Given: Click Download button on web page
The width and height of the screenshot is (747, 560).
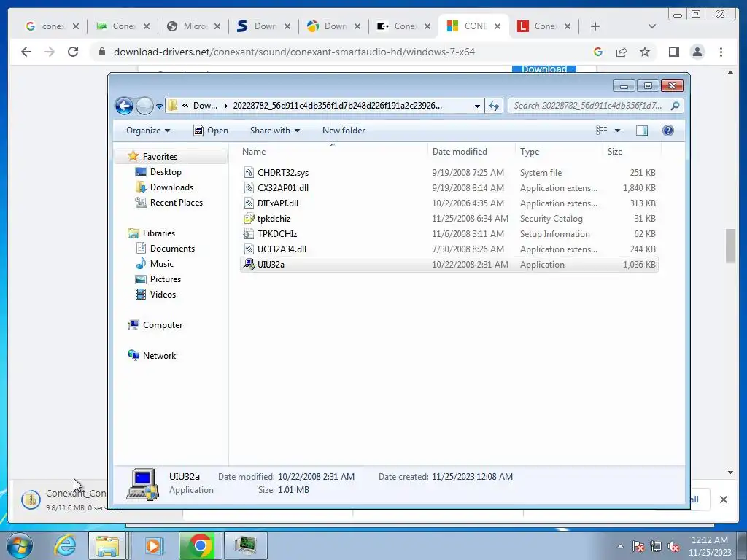Looking at the screenshot, I should [544, 69].
